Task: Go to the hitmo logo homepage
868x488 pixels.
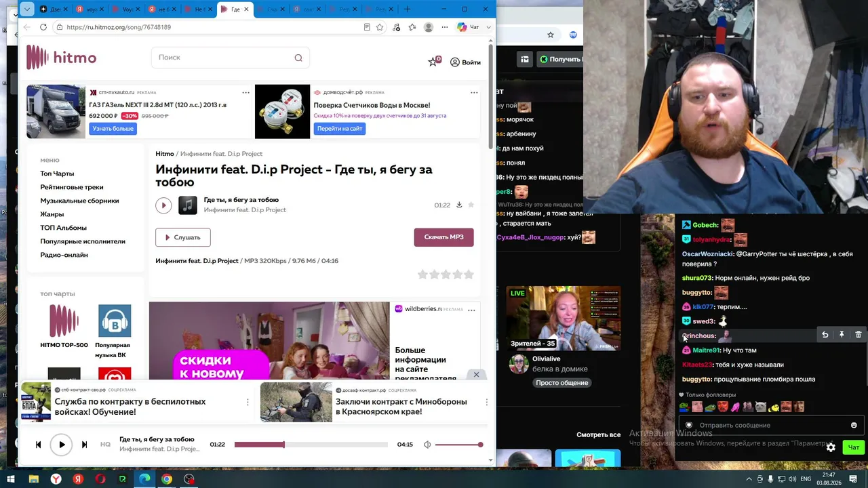Action: coord(61,58)
